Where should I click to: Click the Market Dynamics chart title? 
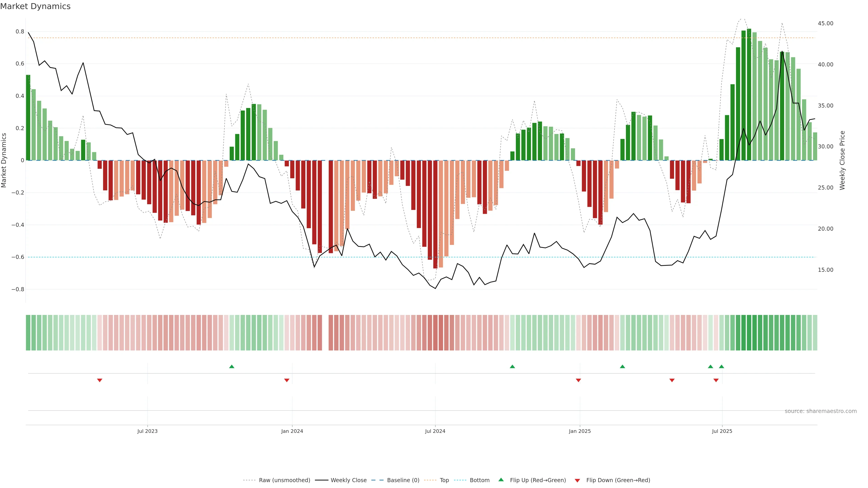[x=35, y=6]
